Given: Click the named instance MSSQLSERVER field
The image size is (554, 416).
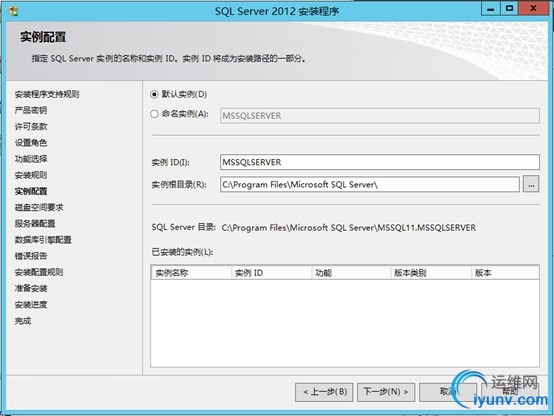Looking at the screenshot, I should coord(380,116).
